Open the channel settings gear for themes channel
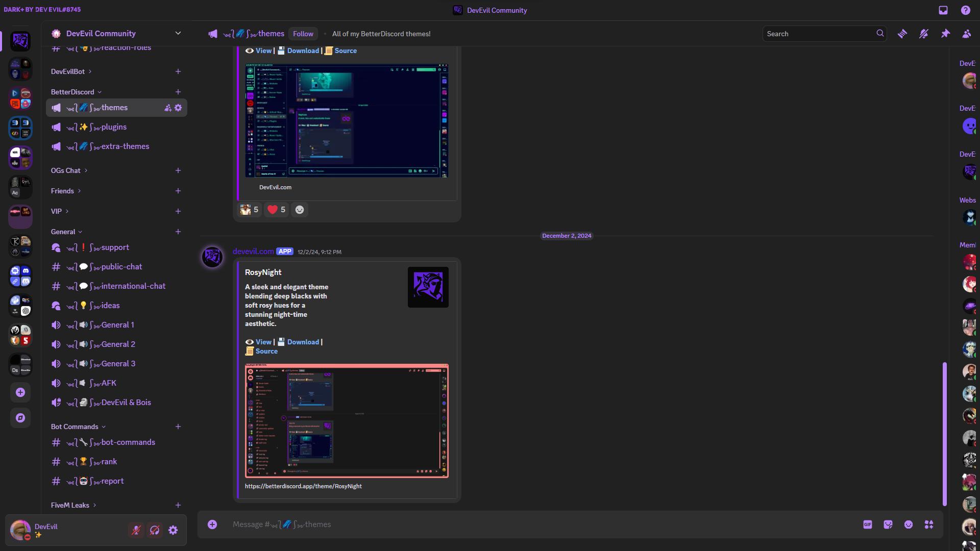The image size is (980, 551). 178,108
